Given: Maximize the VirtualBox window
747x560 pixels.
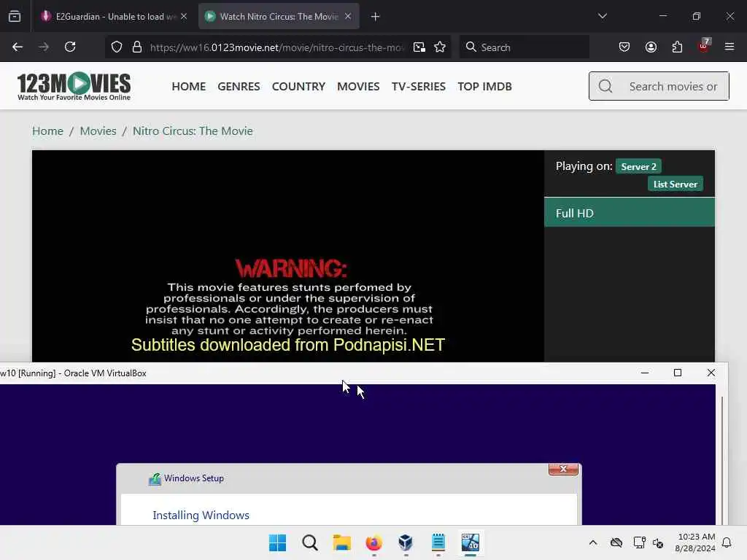Looking at the screenshot, I should (678, 373).
